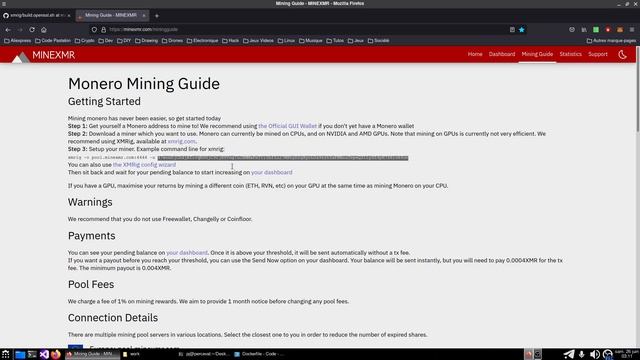Image resolution: width=640 pixels, height=360 pixels.
Task: Follow the Official GUI Wallet link
Action: coord(287,126)
